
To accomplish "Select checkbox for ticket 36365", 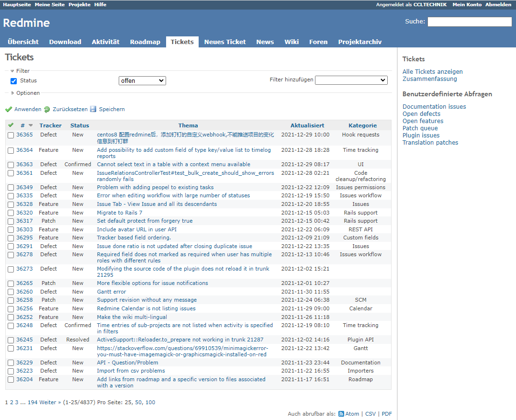I will tap(11, 136).
